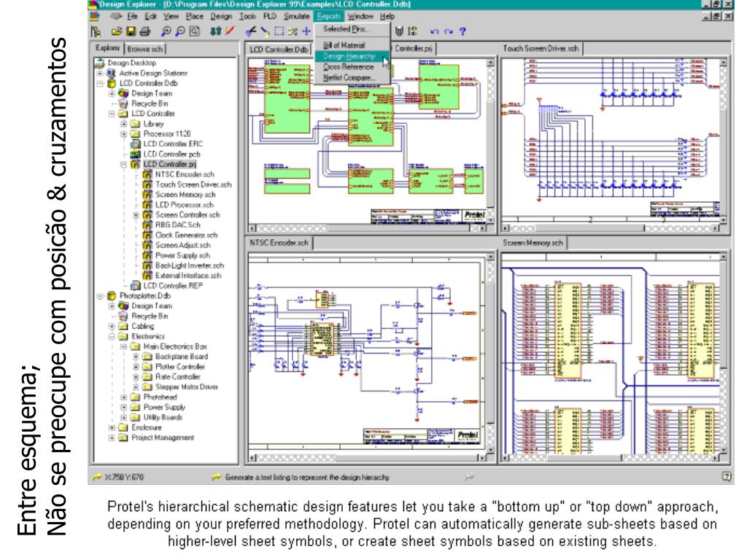Viewport: 747px width, 560px height.
Task: Click the Design Explorer application icon in menu bar
Action: (96, 16)
